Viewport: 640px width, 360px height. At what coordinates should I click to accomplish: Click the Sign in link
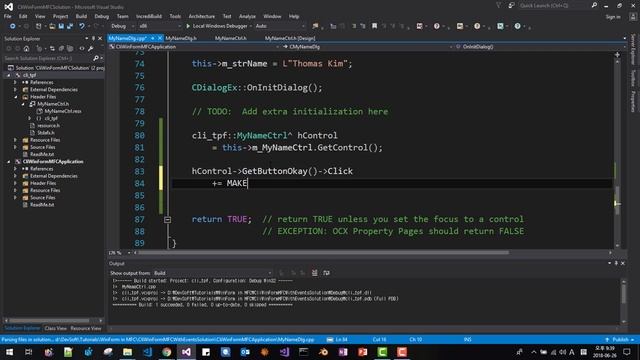point(613,17)
